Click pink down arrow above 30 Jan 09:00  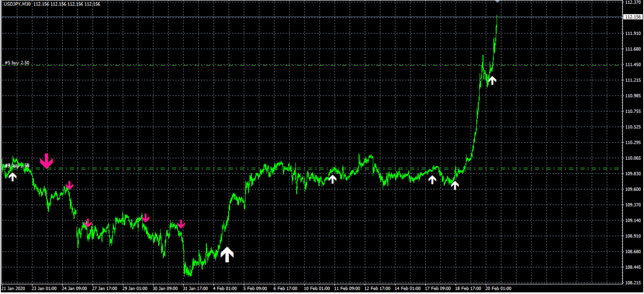pos(181,224)
